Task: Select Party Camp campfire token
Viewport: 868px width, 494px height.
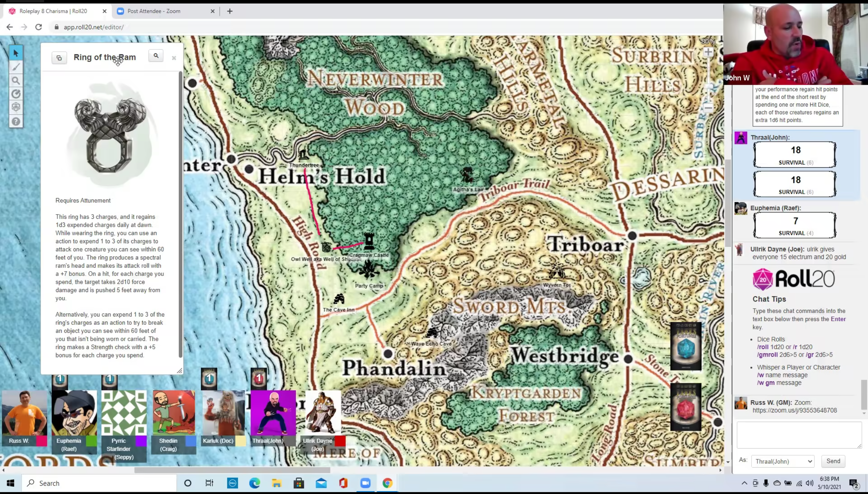Action: point(369,270)
